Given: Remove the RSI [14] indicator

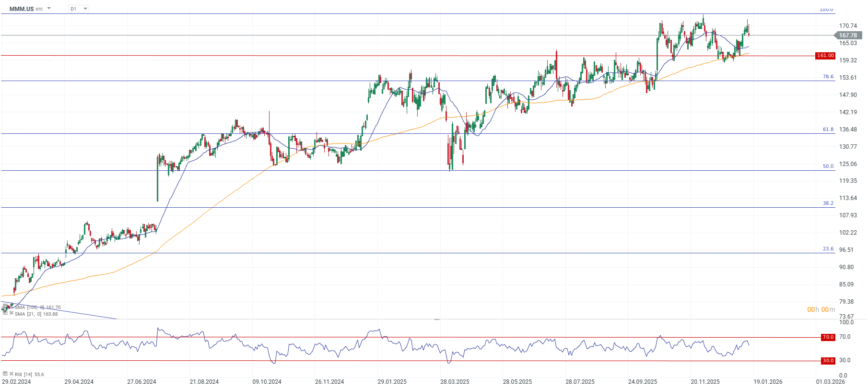Looking at the screenshot, I should pos(12,374).
